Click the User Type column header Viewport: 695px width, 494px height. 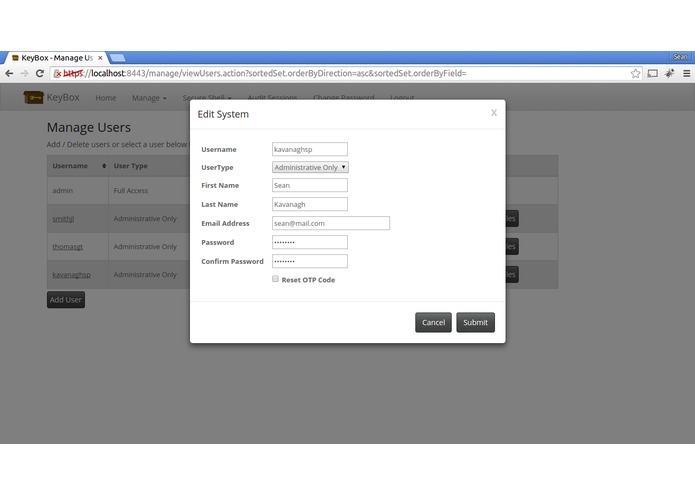pyautogui.click(x=130, y=166)
